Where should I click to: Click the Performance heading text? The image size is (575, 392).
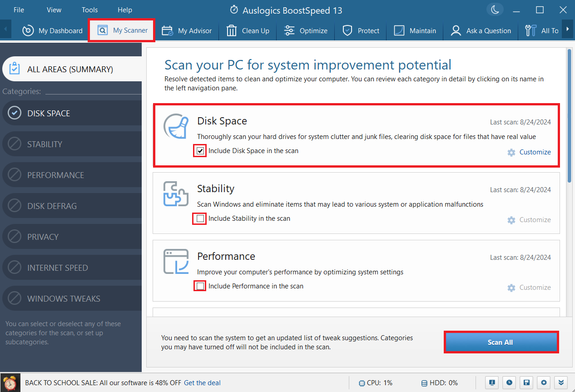click(226, 256)
